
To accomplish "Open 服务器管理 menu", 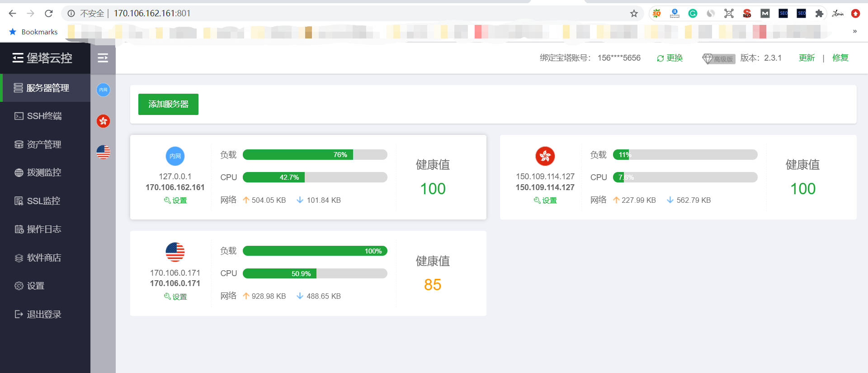I will click(x=45, y=88).
